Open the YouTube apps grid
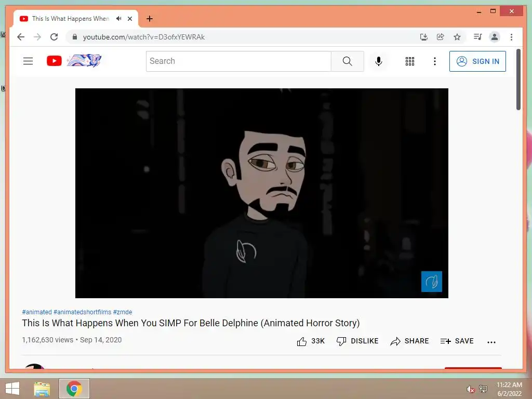Image resolution: width=532 pixels, height=399 pixels. pos(410,61)
